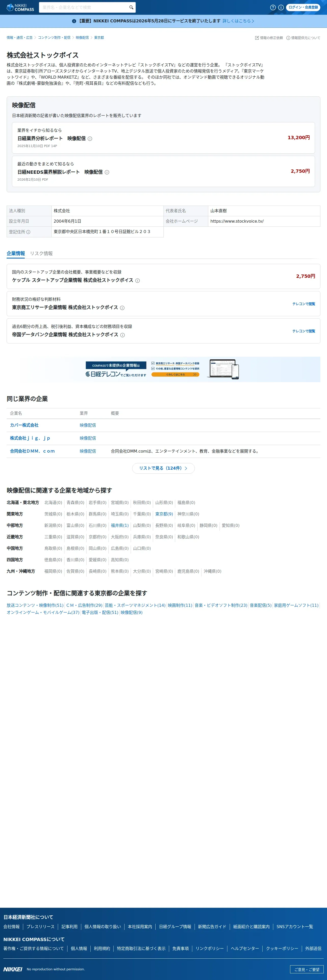The width and height of the screenshot is (327, 980).
Task: Open footer ヘルプセンター link
Action: click(x=245, y=948)
